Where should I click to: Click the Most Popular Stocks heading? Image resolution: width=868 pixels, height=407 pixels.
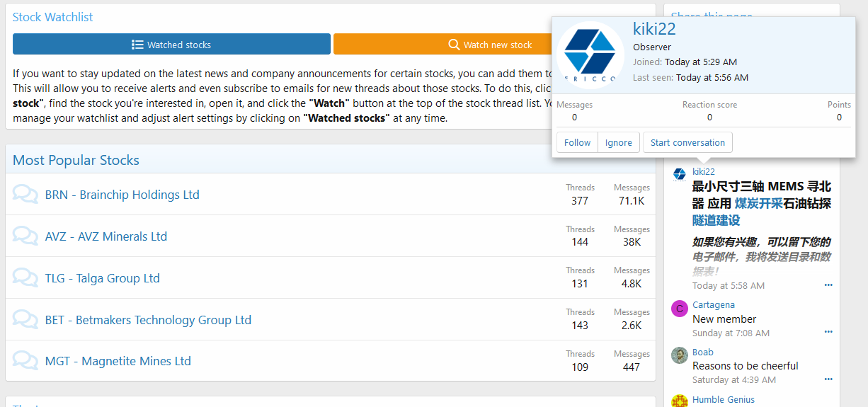76,160
